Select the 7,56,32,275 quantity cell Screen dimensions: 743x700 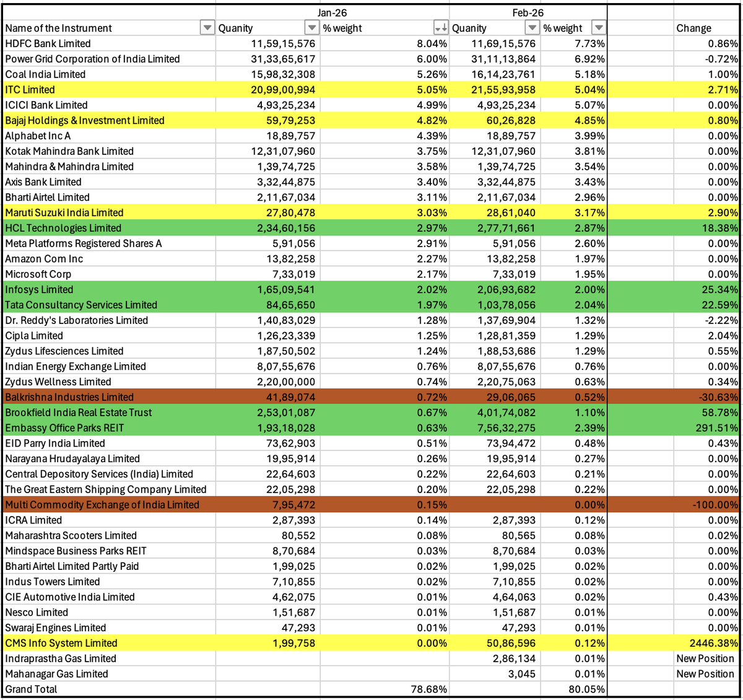pyautogui.click(x=495, y=427)
